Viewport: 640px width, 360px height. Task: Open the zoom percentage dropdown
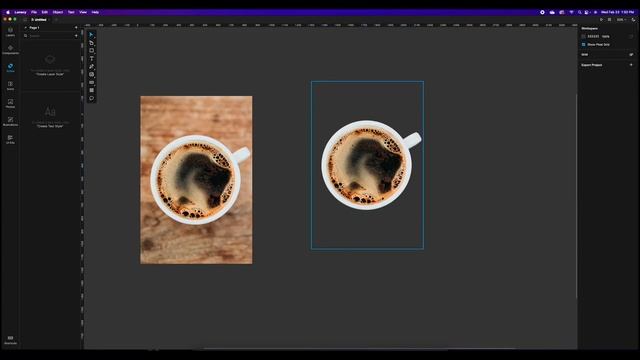(621, 20)
